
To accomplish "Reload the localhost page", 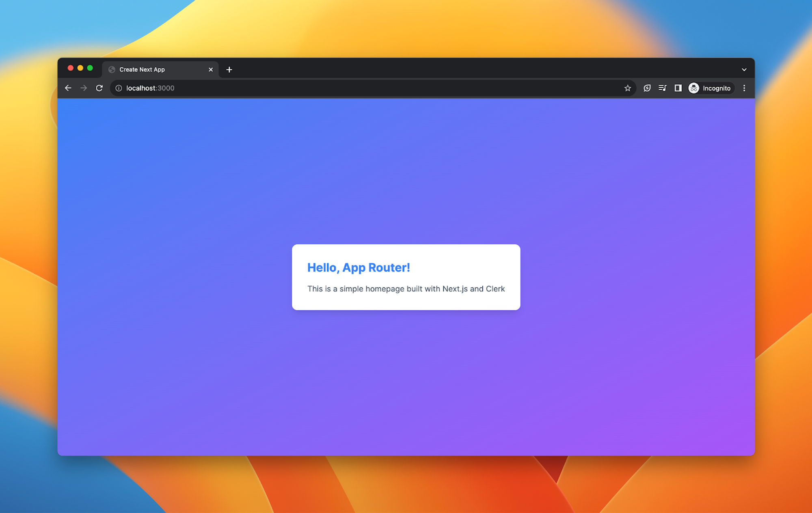I will [99, 88].
